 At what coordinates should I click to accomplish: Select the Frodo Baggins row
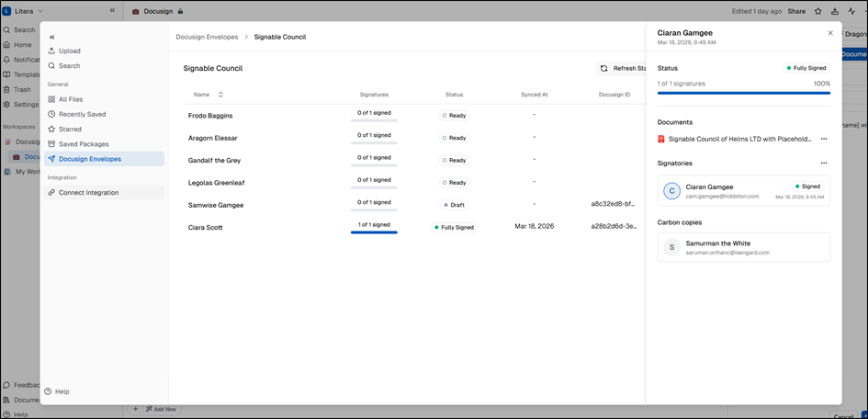coord(414,116)
